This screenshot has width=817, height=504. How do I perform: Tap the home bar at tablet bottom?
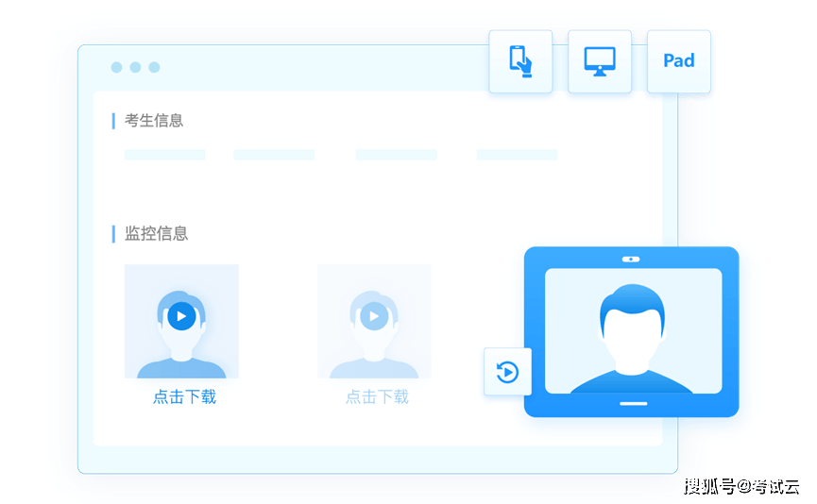click(x=633, y=404)
